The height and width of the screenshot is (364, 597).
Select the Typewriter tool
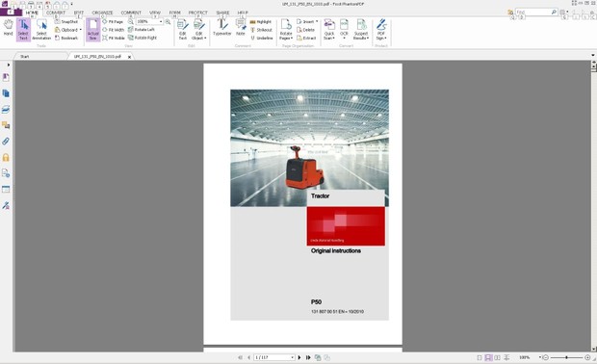(222, 27)
